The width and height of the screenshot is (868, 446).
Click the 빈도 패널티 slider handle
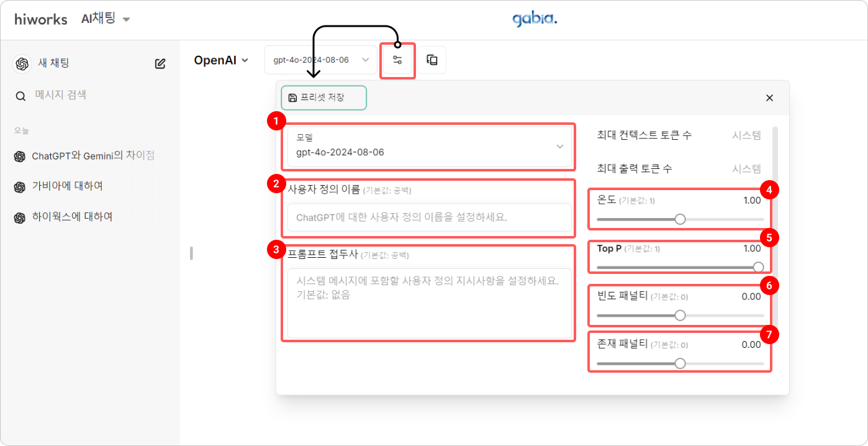click(x=680, y=316)
